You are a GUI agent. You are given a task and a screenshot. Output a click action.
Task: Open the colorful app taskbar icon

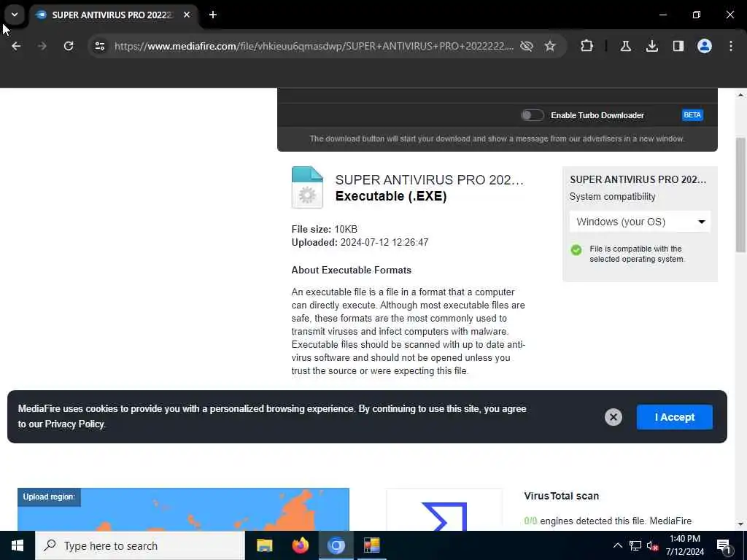tap(371, 545)
